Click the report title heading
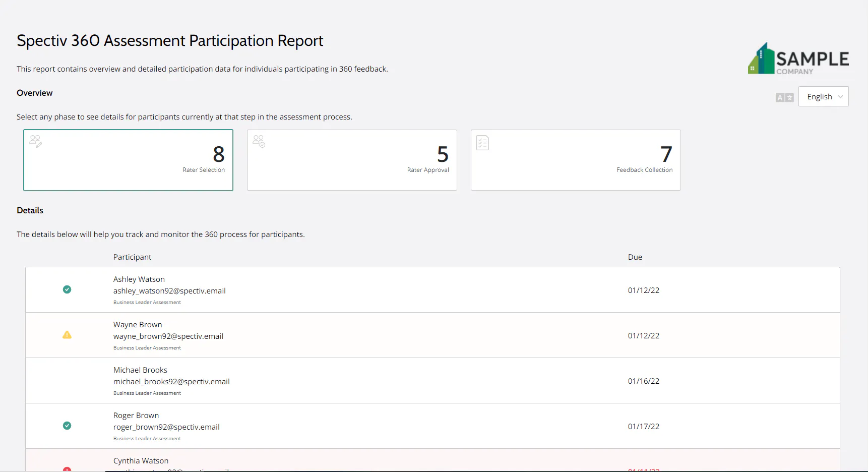The image size is (868, 472). pos(170,40)
